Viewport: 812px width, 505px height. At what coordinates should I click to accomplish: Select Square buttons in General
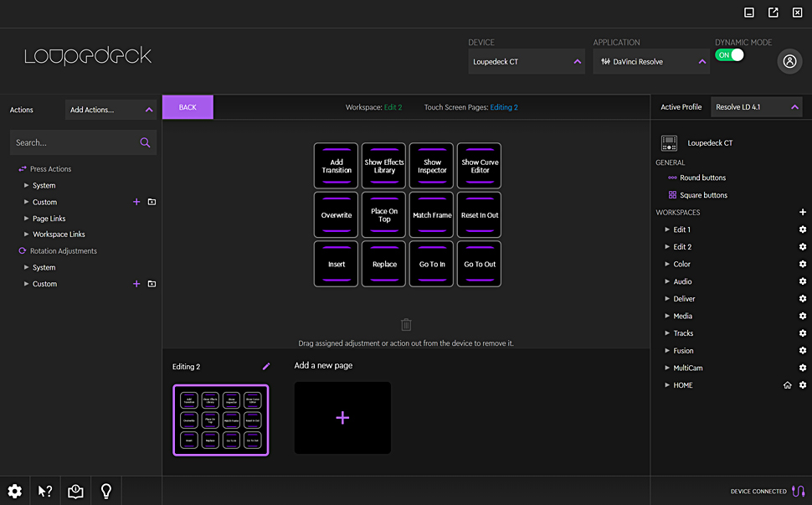[697, 195]
